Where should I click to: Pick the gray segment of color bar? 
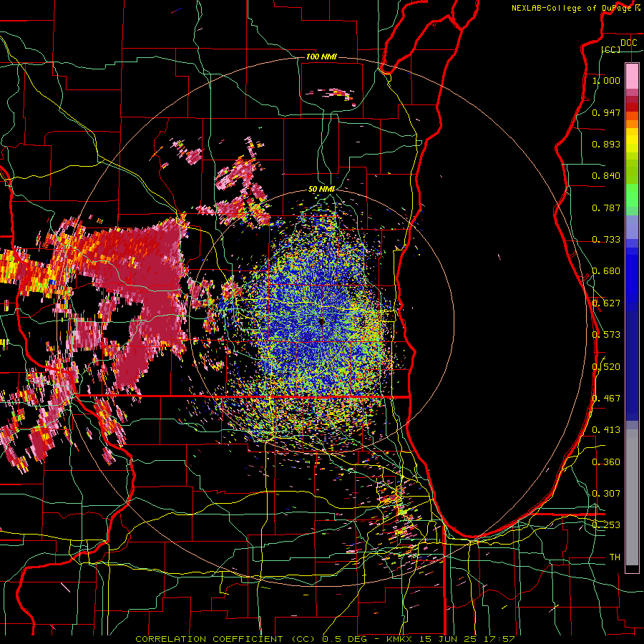pyautogui.click(x=632, y=497)
